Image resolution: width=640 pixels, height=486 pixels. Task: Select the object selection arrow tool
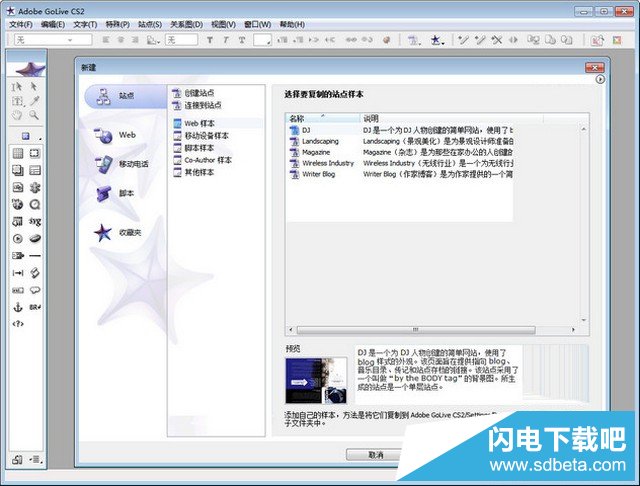[x=34, y=86]
